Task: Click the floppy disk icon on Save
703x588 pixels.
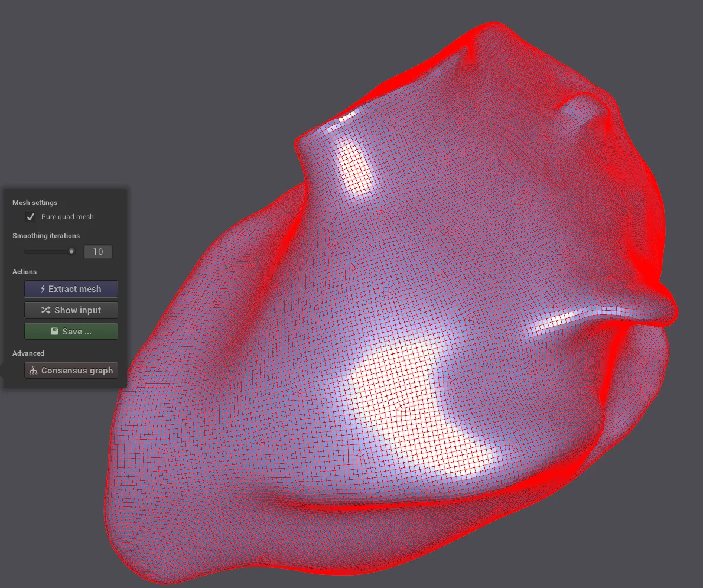Action: click(55, 332)
